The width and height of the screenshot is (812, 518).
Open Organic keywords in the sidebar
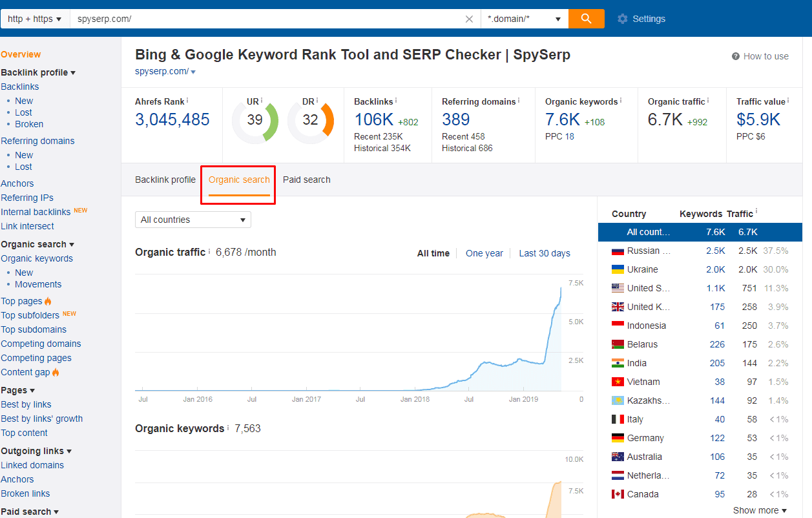[37, 258]
